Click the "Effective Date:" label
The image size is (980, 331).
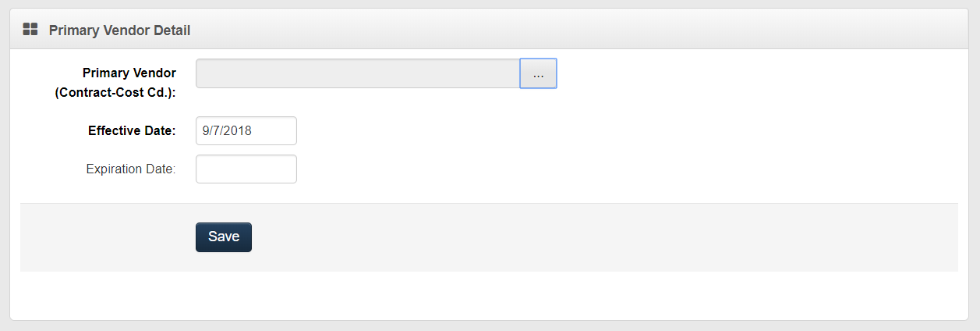pos(132,131)
